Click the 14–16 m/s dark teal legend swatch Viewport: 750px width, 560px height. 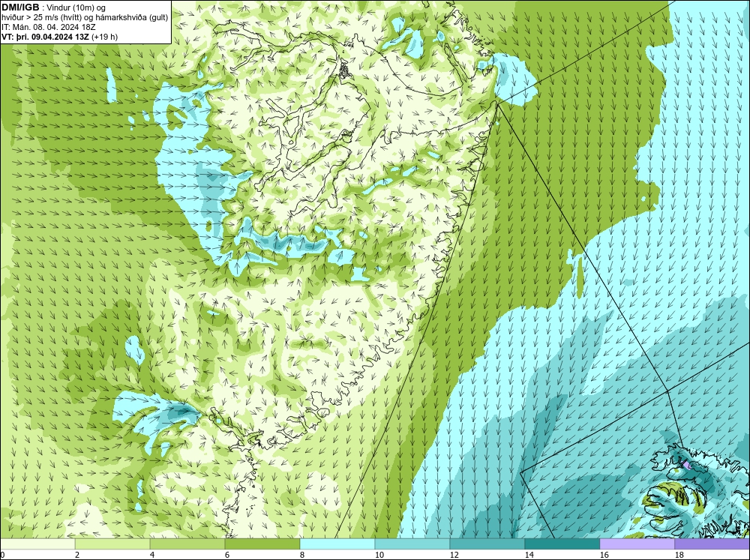tap(562, 544)
